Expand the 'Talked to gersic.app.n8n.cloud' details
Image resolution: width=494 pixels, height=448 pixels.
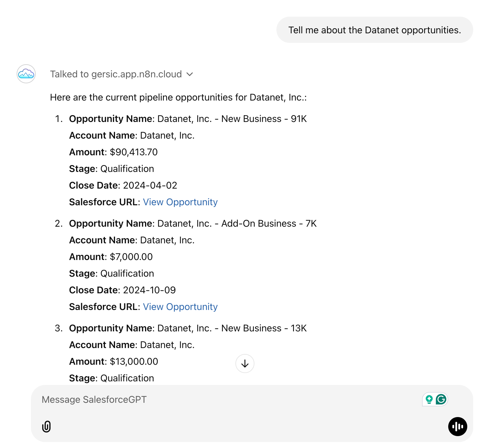[122, 74]
